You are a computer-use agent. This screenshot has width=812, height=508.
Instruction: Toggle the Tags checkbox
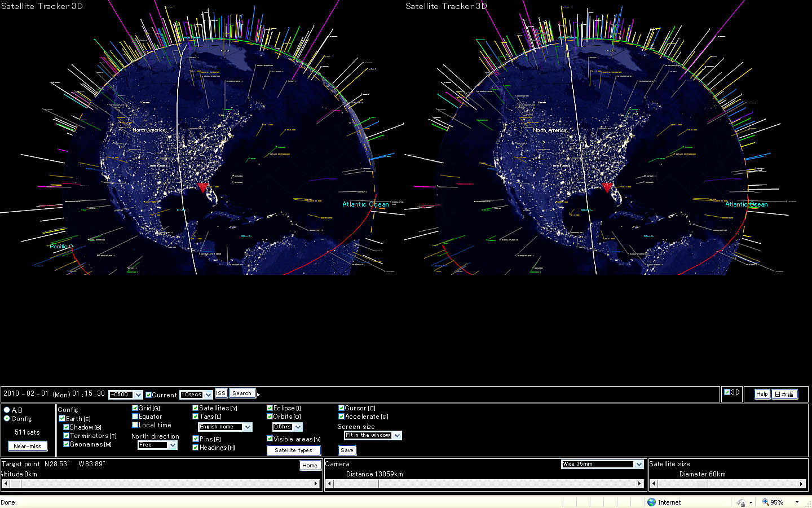[x=196, y=417]
